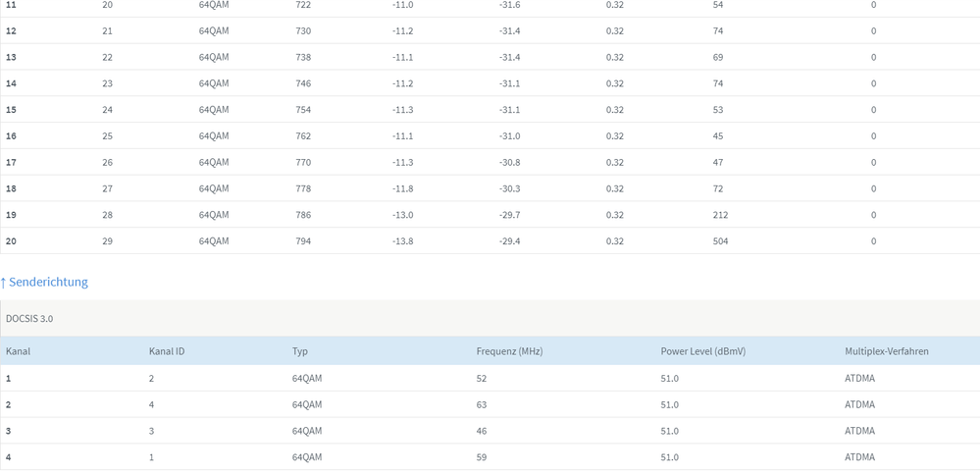The height and width of the screenshot is (474, 980).
Task: Click the Frequenz (MHz) column header
Action: click(x=509, y=351)
